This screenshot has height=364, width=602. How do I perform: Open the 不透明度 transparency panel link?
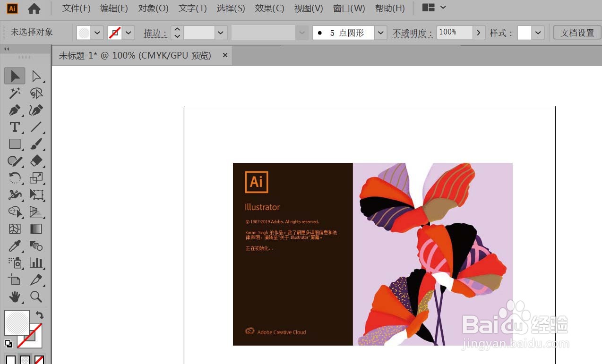click(413, 33)
